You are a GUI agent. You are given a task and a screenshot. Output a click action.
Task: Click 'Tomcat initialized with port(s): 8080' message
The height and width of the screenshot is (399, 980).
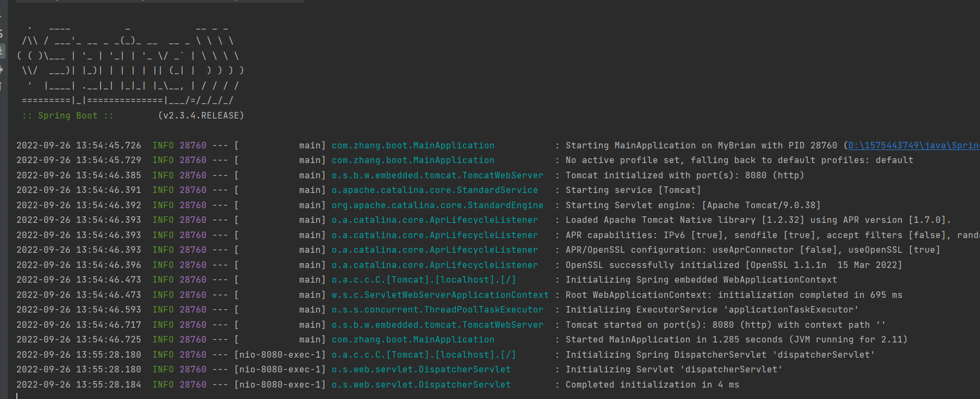pyautogui.click(x=685, y=176)
